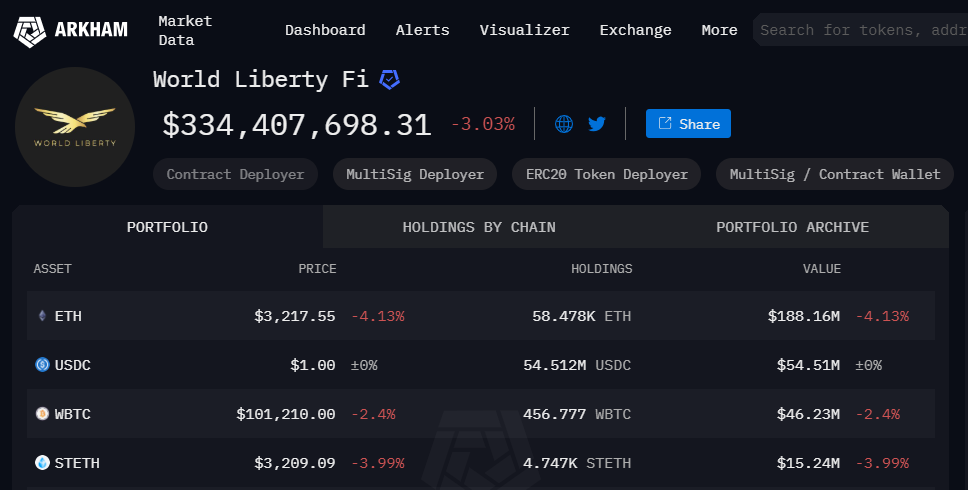Click the verified badge beside World Liberty Fi
The width and height of the screenshot is (968, 490).
click(x=389, y=80)
